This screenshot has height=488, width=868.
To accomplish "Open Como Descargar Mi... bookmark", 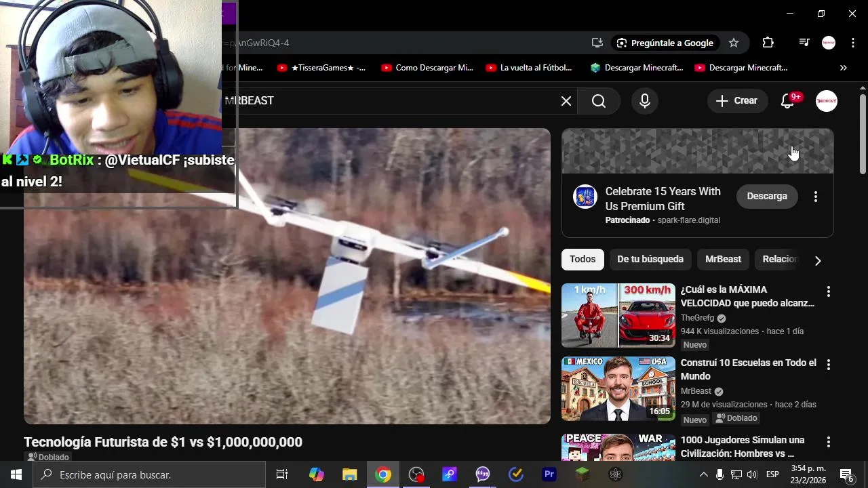I will click(x=427, y=68).
